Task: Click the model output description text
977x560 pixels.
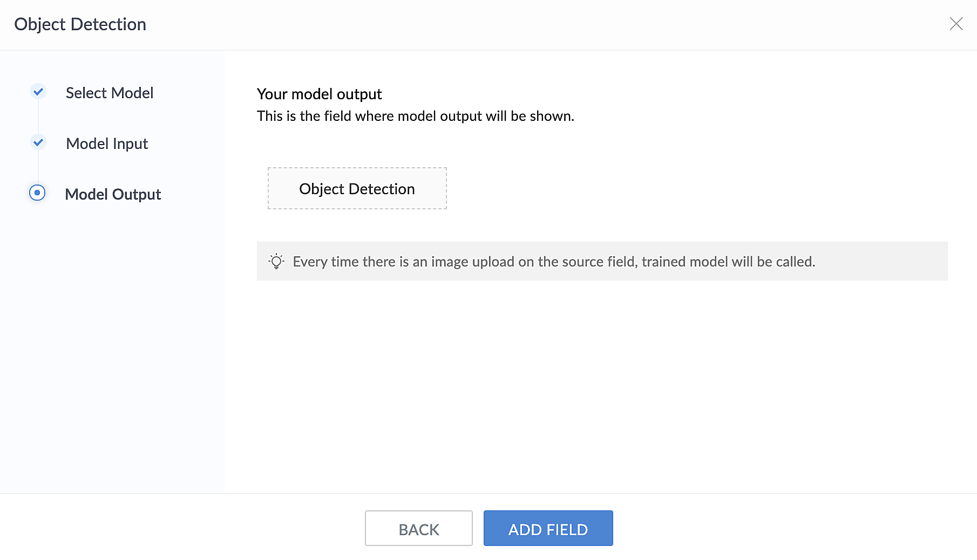Action: coord(415,116)
